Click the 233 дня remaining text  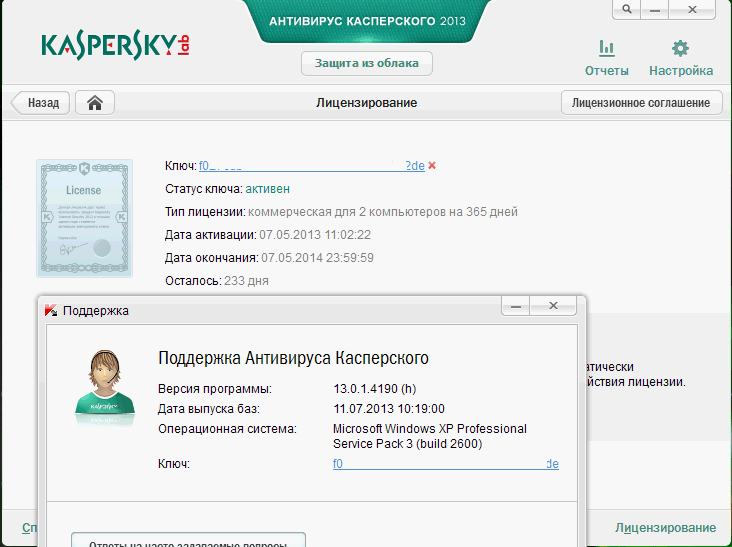click(246, 281)
